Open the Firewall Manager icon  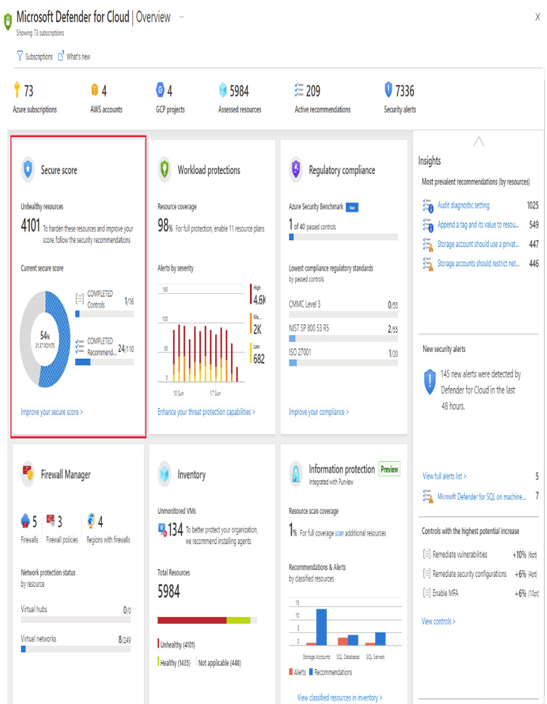[28, 474]
